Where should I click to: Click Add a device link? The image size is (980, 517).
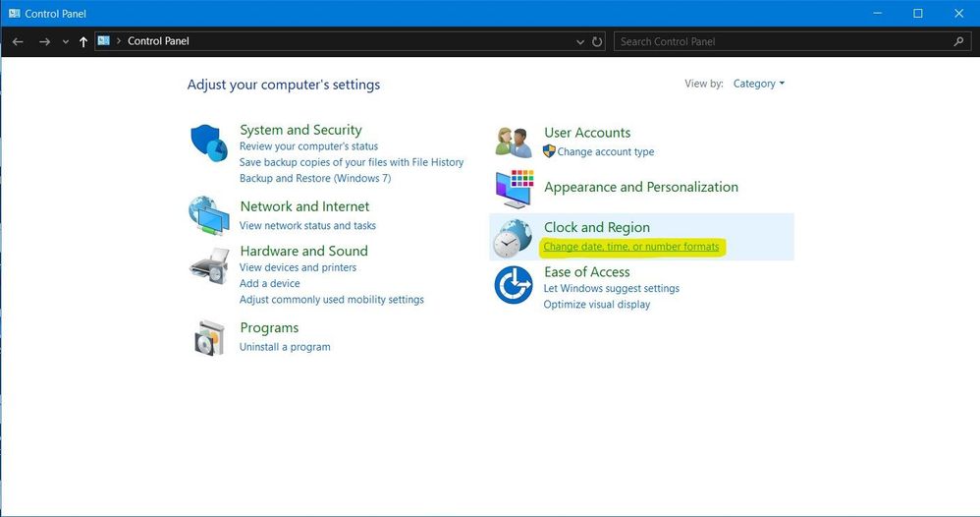tap(269, 283)
